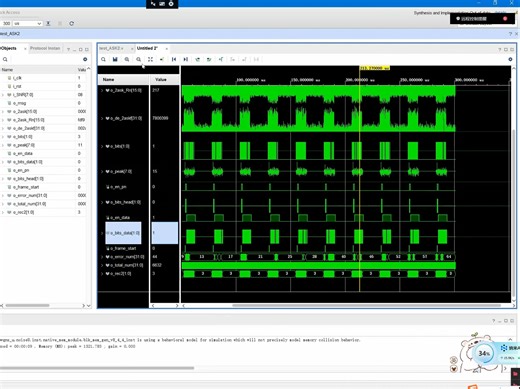Image resolution: width=520 pixels, height=389 pixels.
Task: Select o_frame_start in waveform names
Action: point(123,248)
